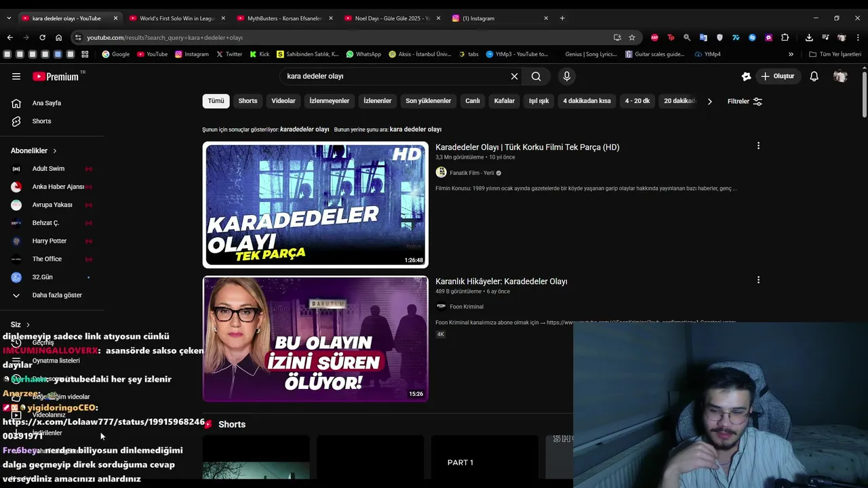Open the YouTube notifications bell

814,77
